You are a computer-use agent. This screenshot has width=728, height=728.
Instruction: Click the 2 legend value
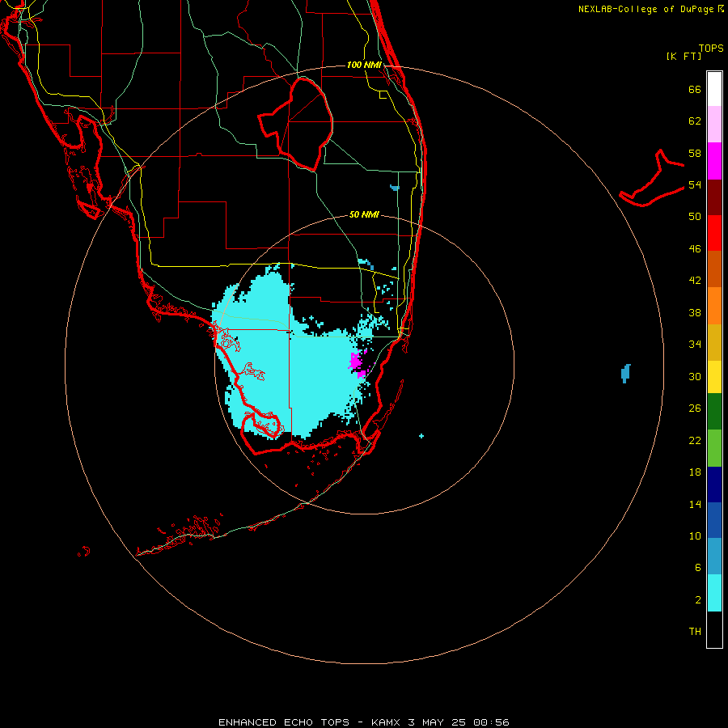pos(698,600)
